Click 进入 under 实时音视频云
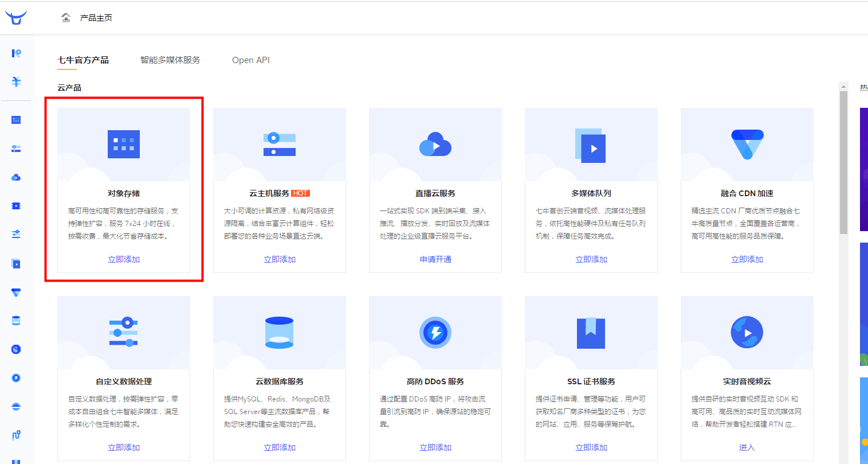868x464 pixels. point(747,447)
